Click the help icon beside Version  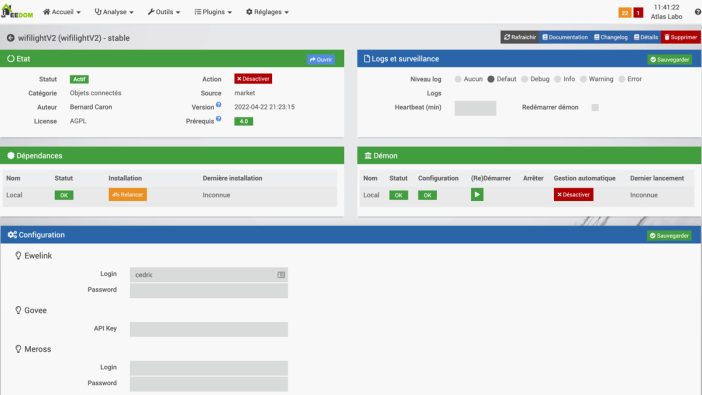(218, 104)
